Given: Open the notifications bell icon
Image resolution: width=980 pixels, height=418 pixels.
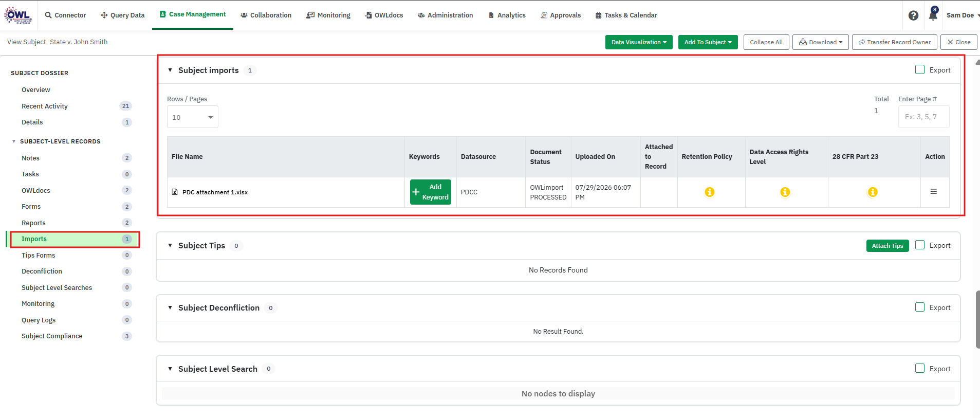Looking at the screenshot, I should click(933, 14).
